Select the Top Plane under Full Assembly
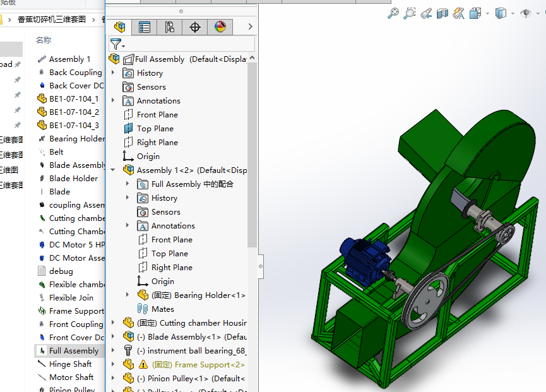 [x=155, y=129]
